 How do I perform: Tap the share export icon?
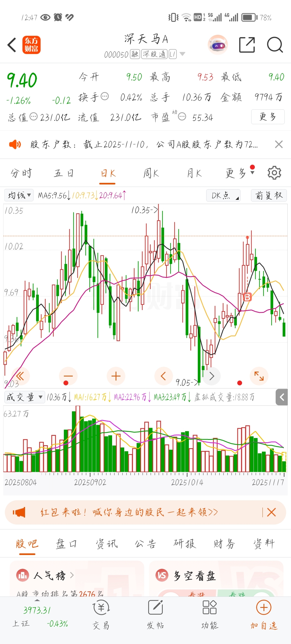pyautogui.click(x=247, y=45)
